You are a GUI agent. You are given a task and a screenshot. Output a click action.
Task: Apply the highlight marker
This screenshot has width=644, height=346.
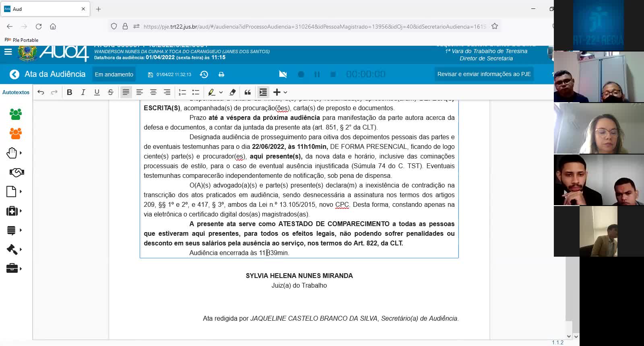pyautogui.click(x=211, y=92)
